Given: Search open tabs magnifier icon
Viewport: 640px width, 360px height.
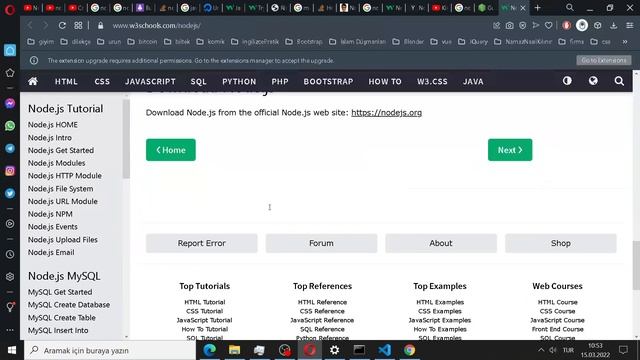Looking at the screenshot, I should [570, 7].
